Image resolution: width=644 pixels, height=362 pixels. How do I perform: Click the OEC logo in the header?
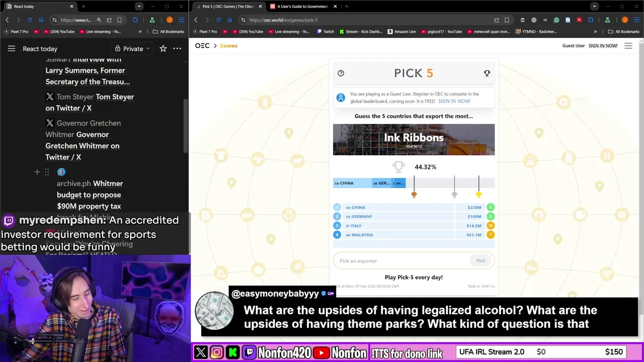202,46
